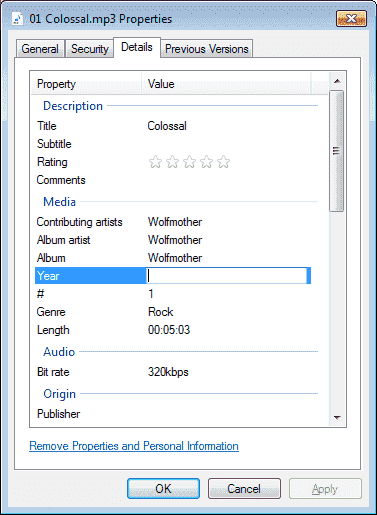
Task: Select the Album artist label
Action: pyautogui.click(x=63, y=240)
